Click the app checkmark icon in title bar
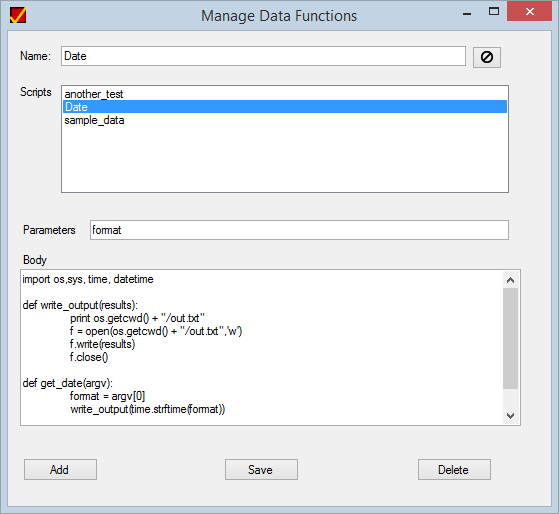559x514 pixels. point(18,15)
